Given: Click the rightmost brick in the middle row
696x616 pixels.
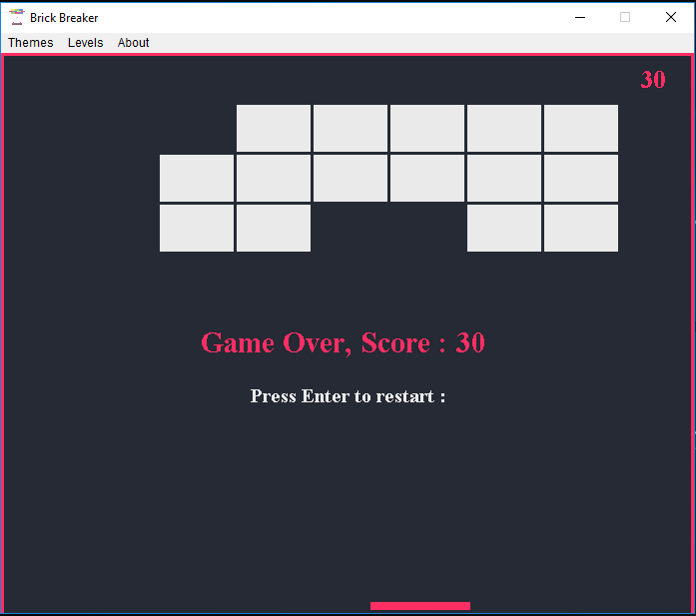Looking at the screenshot, I should (581, 178).
